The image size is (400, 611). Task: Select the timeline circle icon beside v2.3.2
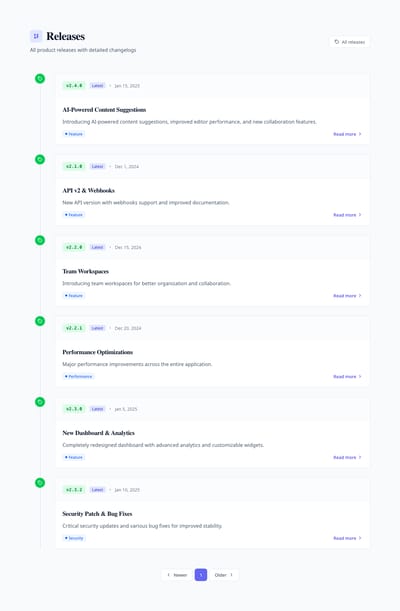(40, 483)
